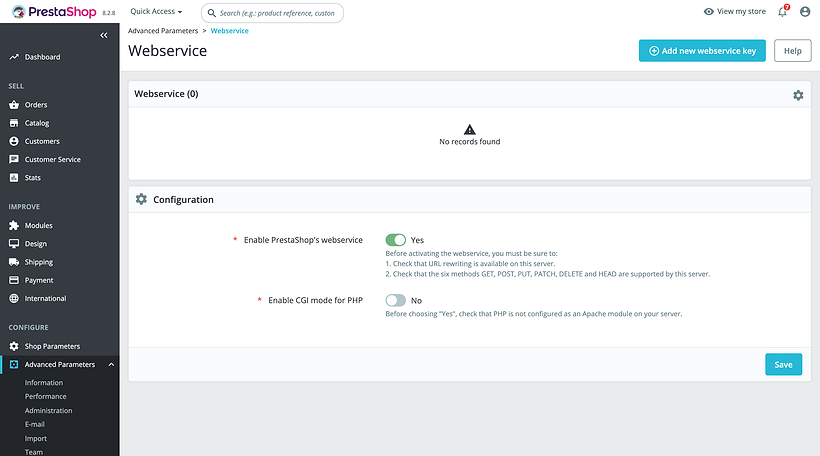This screenshot has height=456, width=820.
Task: Click the Catalog store icon
Action: pos(14,123)
